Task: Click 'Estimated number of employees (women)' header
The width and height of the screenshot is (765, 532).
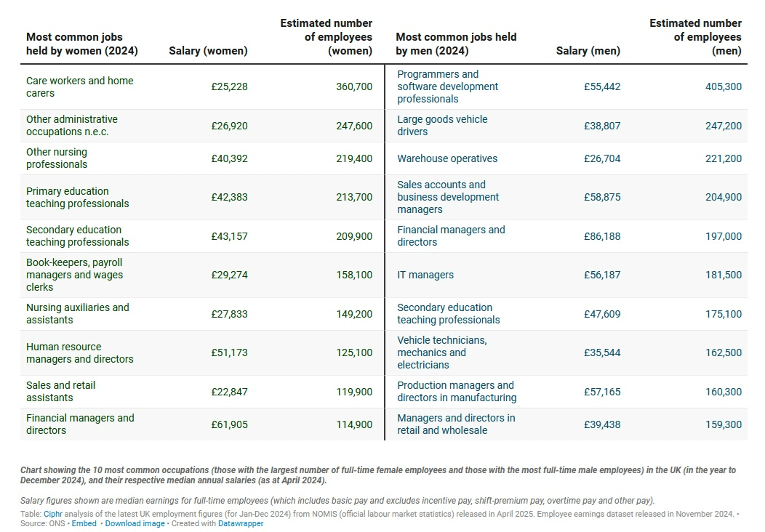Action: 327,37
